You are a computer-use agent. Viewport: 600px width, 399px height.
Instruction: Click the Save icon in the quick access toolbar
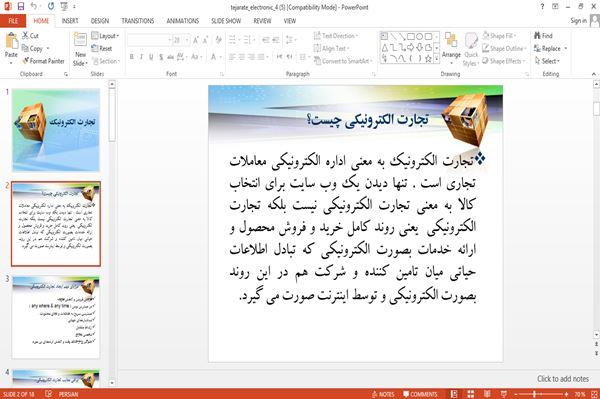pos(21,7)
